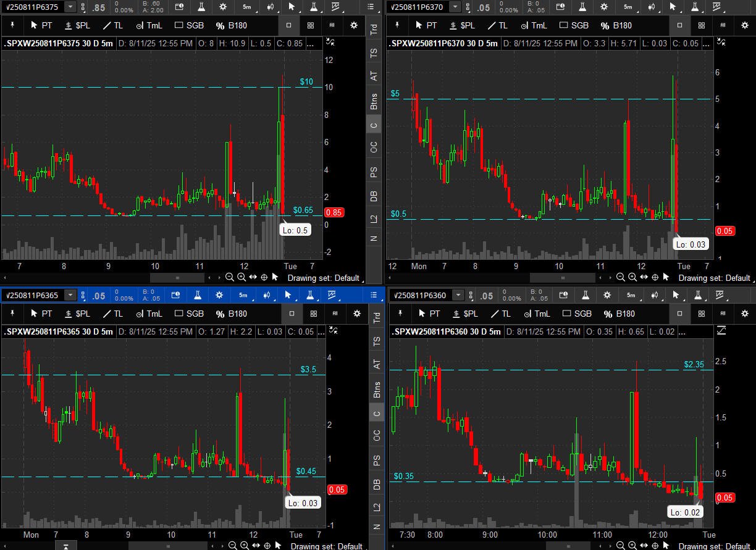Select TL trendline drawing tool in P6365 panel
Viewport: 756px width, 550px height.
click(x=112, y=314)
